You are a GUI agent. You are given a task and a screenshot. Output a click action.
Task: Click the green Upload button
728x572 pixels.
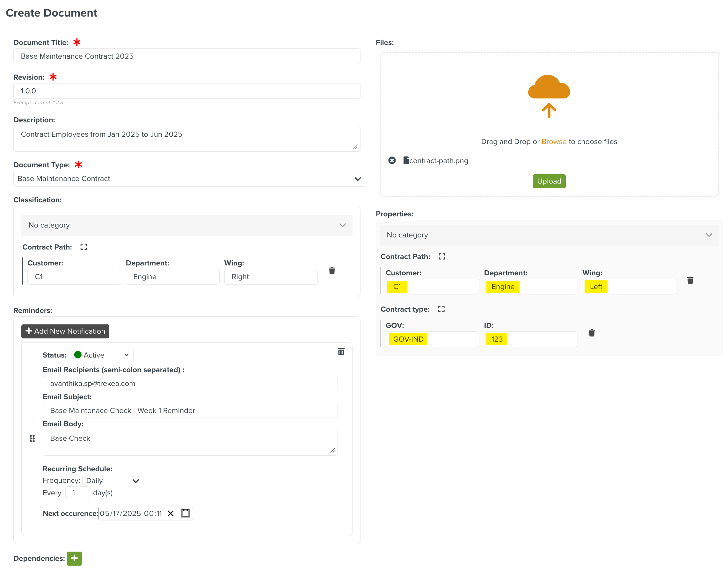[549, 181]
